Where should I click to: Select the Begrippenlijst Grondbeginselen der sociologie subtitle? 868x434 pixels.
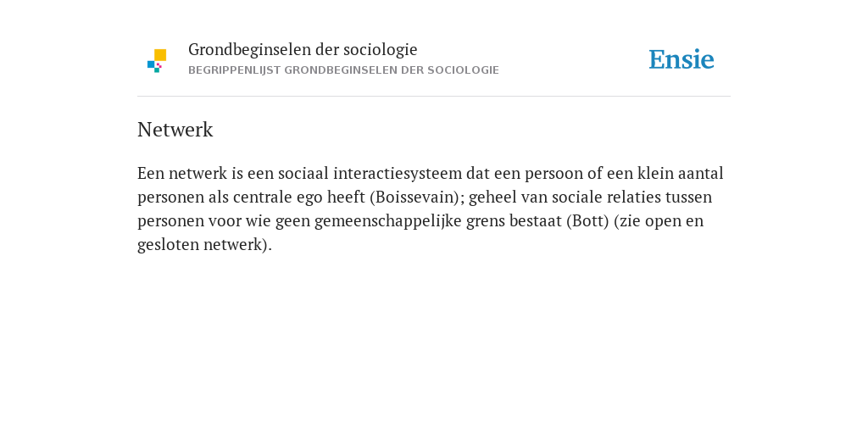point(344,70)
